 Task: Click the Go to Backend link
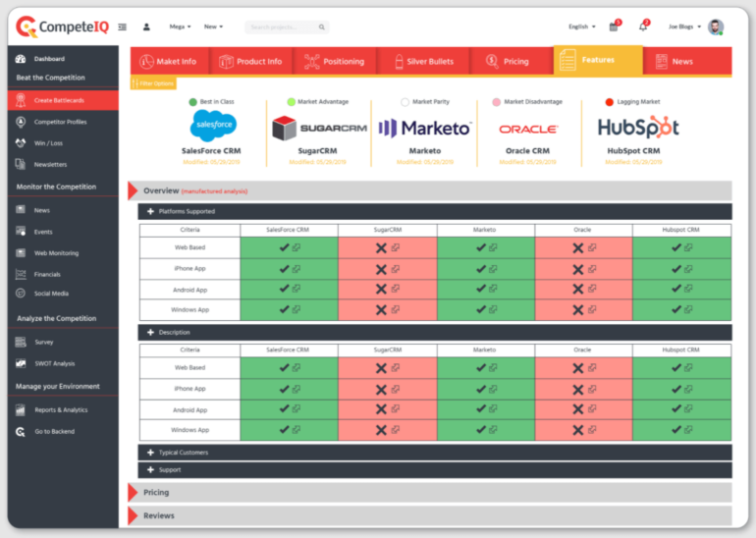54,431
